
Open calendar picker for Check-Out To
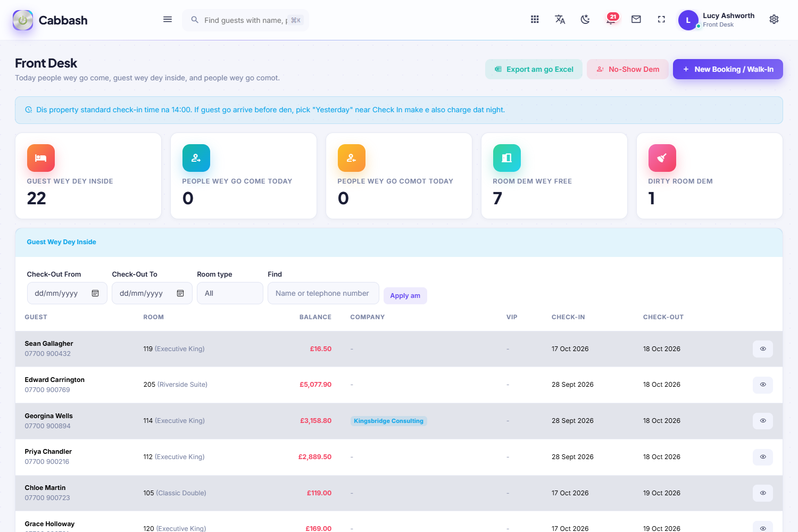180,293
